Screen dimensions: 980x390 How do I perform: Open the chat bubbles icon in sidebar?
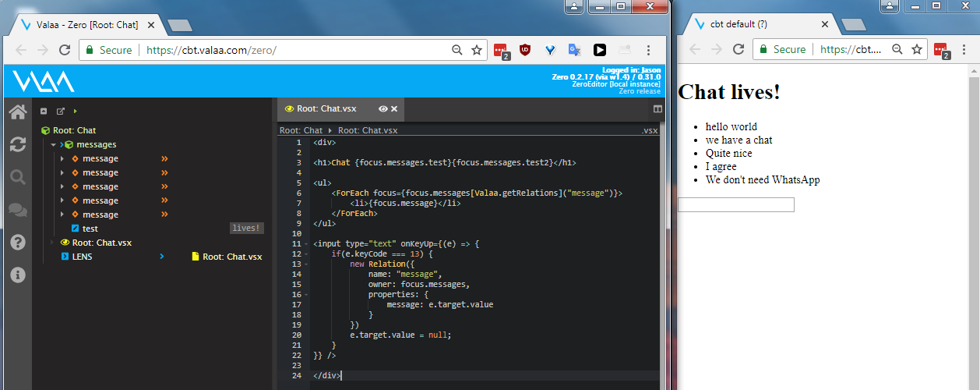coord(17,210)
